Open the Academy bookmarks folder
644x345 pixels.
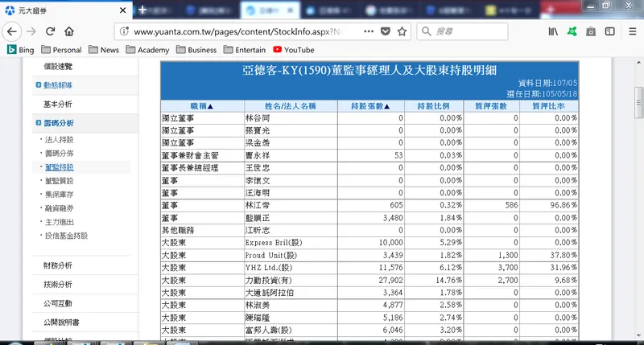[147, 50]
